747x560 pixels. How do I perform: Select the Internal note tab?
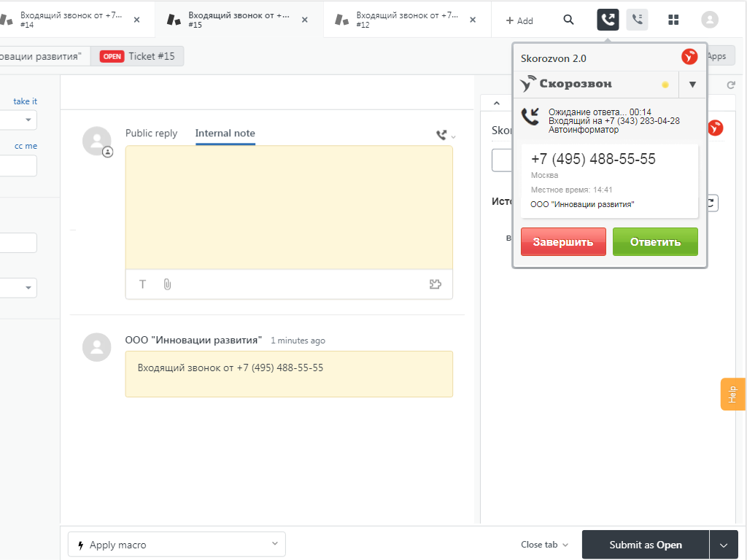(x=225, y=133)
